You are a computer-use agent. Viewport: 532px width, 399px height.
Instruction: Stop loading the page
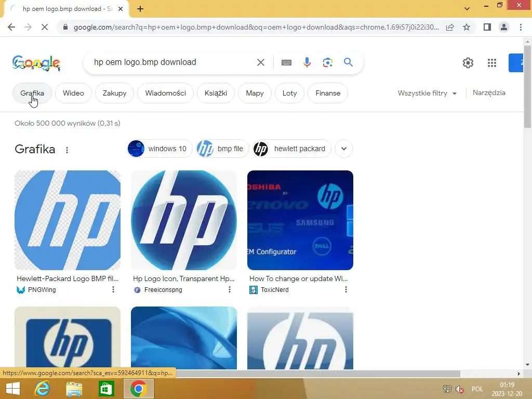45,27
